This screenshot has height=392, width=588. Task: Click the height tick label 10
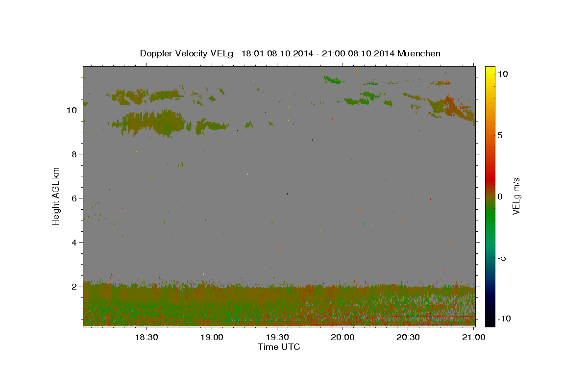(x=73, y=110)
